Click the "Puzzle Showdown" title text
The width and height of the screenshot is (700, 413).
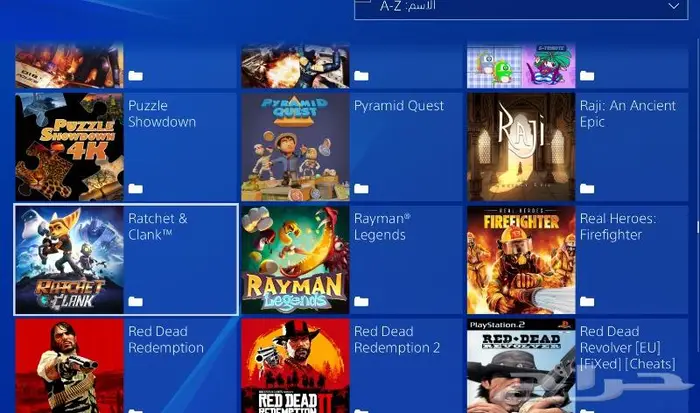click(x=162, y=113)
